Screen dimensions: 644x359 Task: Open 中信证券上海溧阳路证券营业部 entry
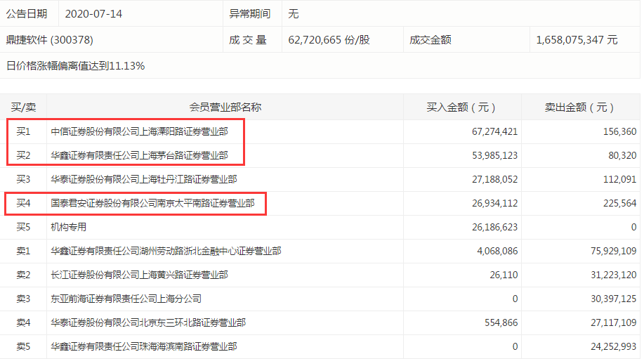click(x=139, y=131)
